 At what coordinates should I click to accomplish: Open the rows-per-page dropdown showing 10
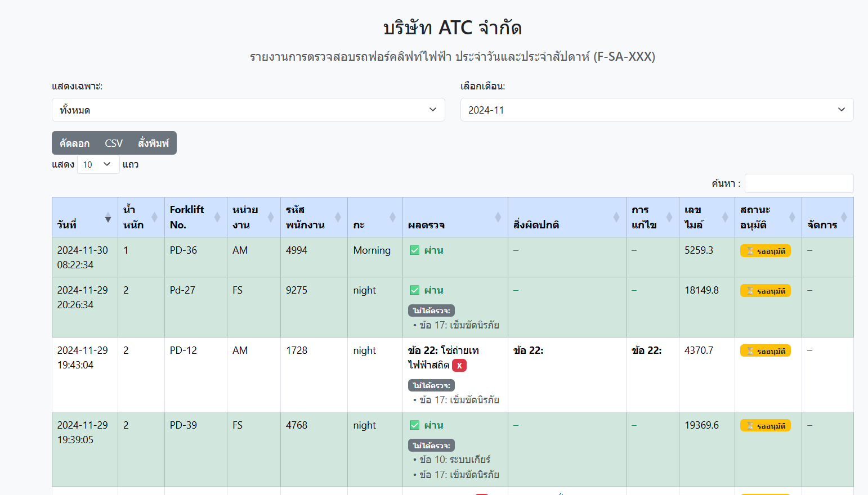pos(98,164)
